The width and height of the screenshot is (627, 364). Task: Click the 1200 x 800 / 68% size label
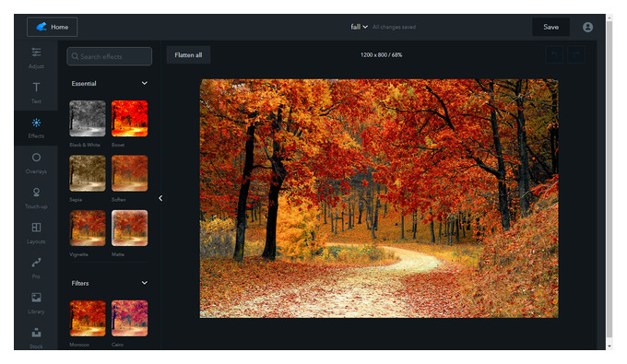click(x=381, y=54)
